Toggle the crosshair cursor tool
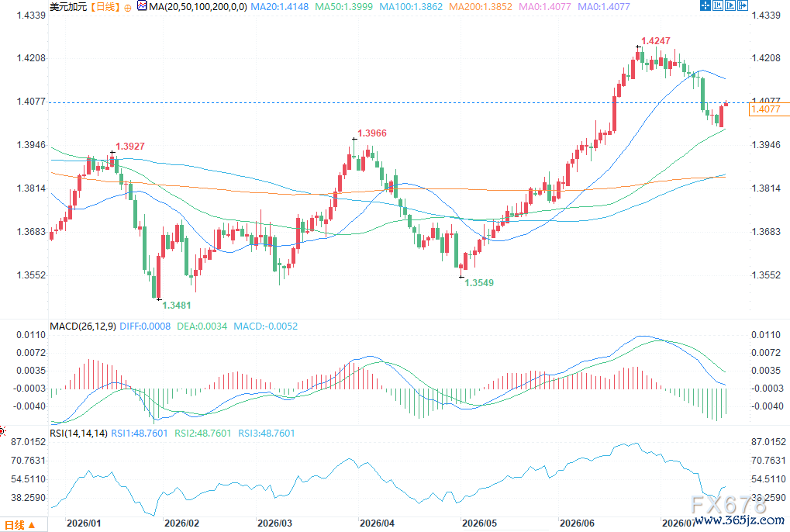 click(x=705, y=6)
